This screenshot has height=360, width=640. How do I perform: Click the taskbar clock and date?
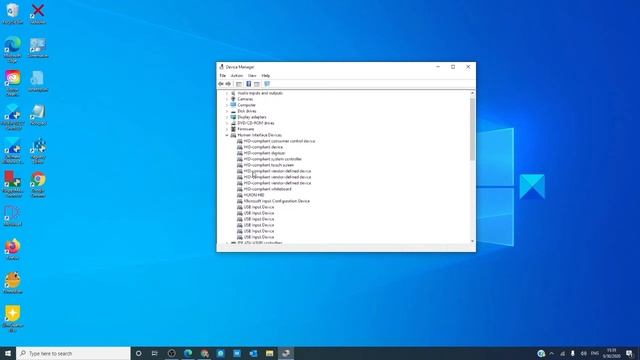tap(611, 353)
